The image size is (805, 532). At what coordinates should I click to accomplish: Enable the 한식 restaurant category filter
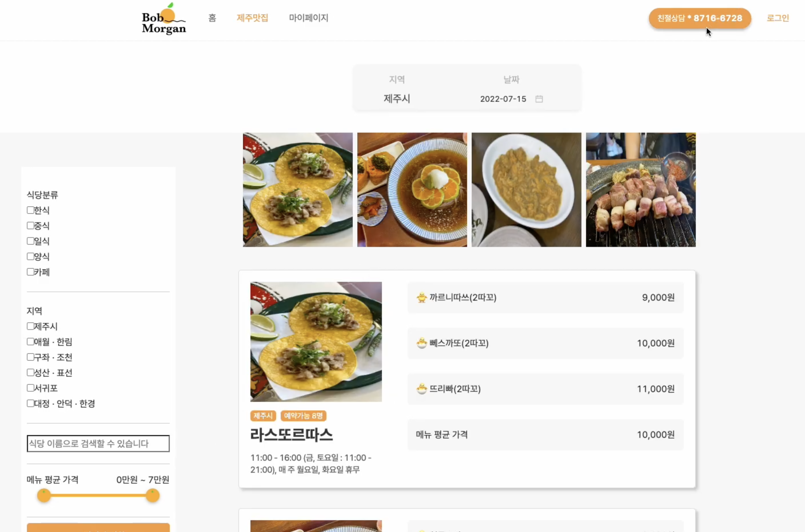pyautogui.click(x=30, y=210)
